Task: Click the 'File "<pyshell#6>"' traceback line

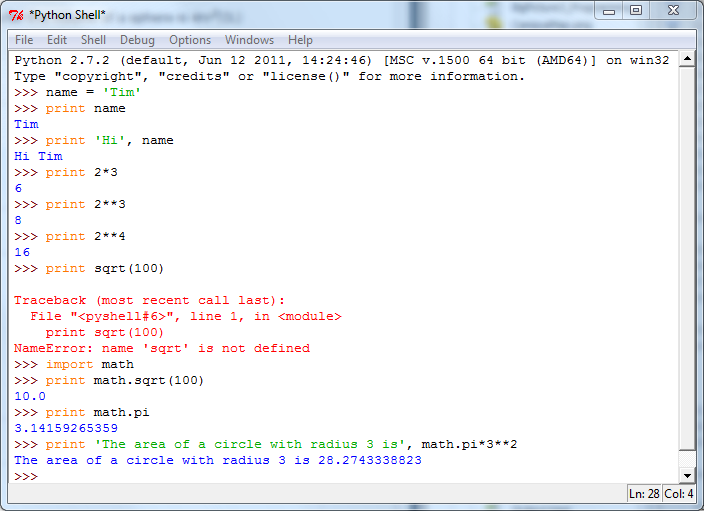Action: coord(185,317)
